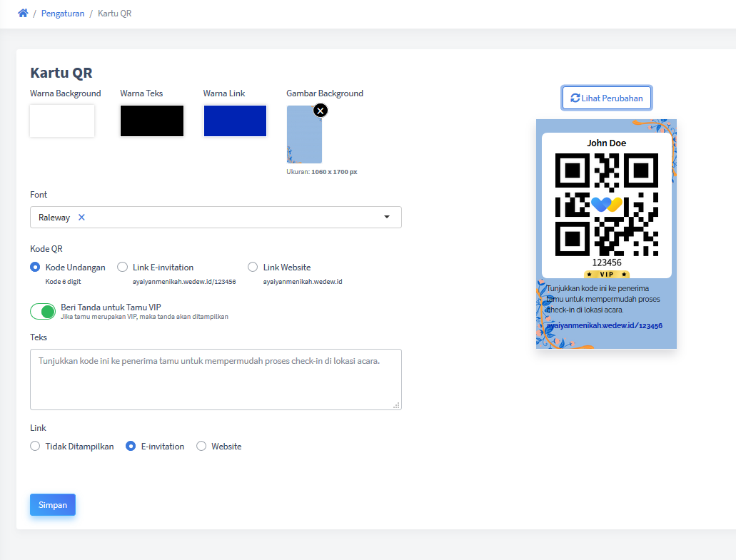Save settings with Simpan button
Screen dimensions: 736x560
[53, 504]
